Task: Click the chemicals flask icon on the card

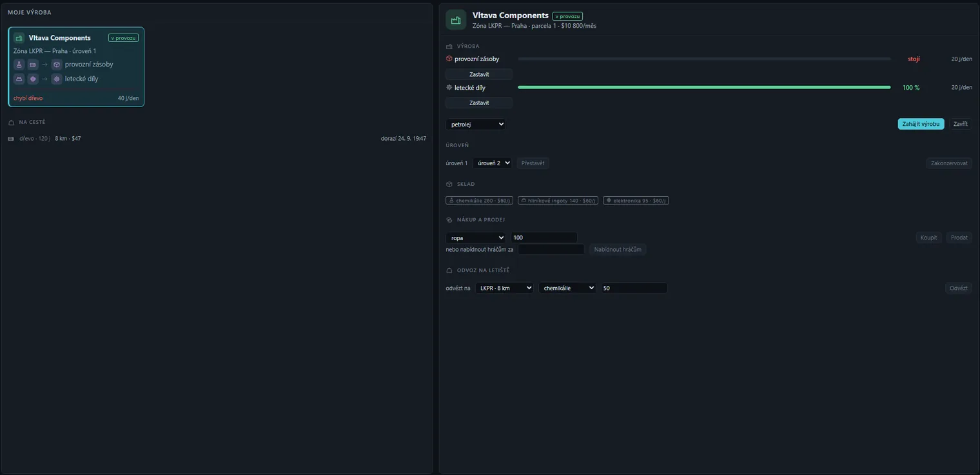Action: 19,65
